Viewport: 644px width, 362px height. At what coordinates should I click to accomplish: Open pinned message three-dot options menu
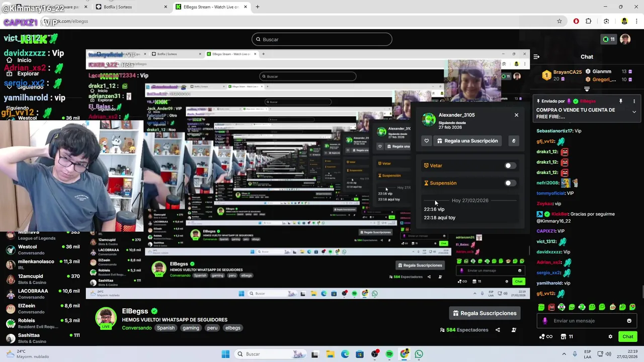click(634, 101)
